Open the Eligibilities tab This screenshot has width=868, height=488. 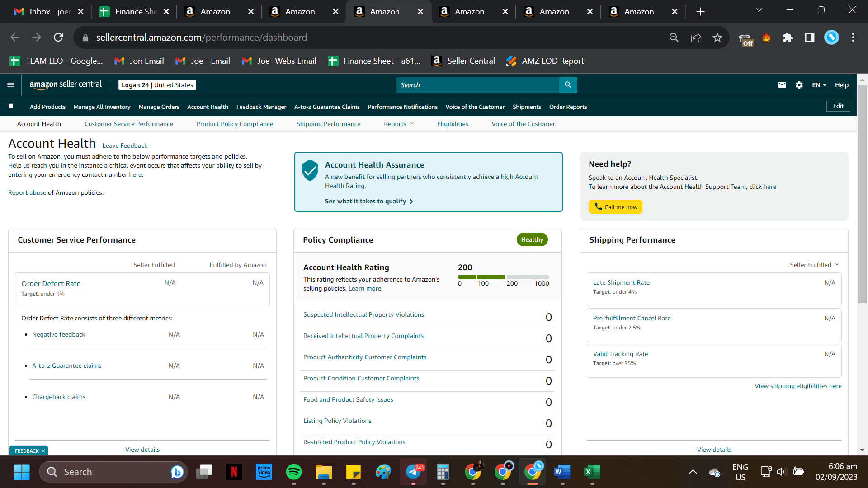(453, 124)
